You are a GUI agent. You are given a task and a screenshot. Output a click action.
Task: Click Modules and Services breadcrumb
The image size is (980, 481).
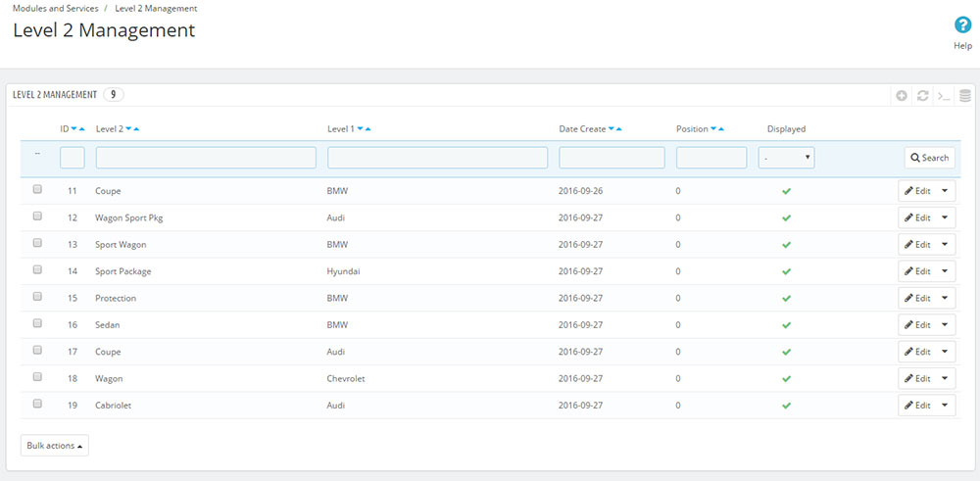pyautogui.click(x=56, y=9)
